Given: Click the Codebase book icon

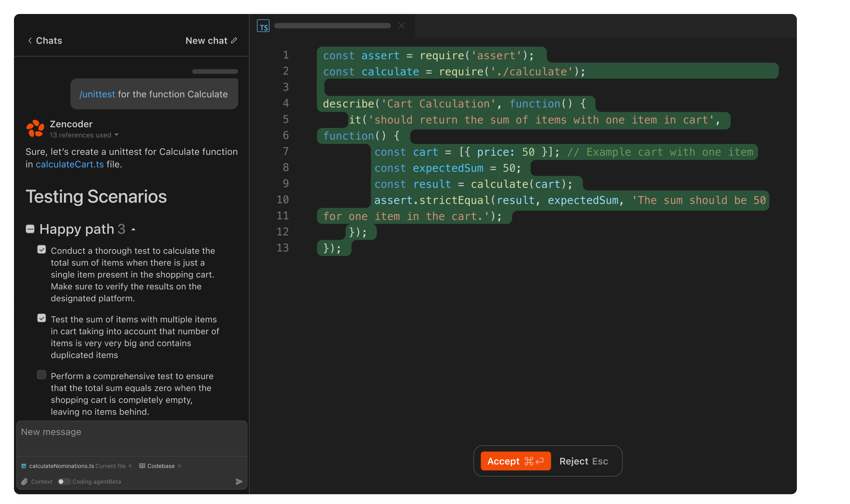Looking at the screenshot, I should tap(142, 466).
